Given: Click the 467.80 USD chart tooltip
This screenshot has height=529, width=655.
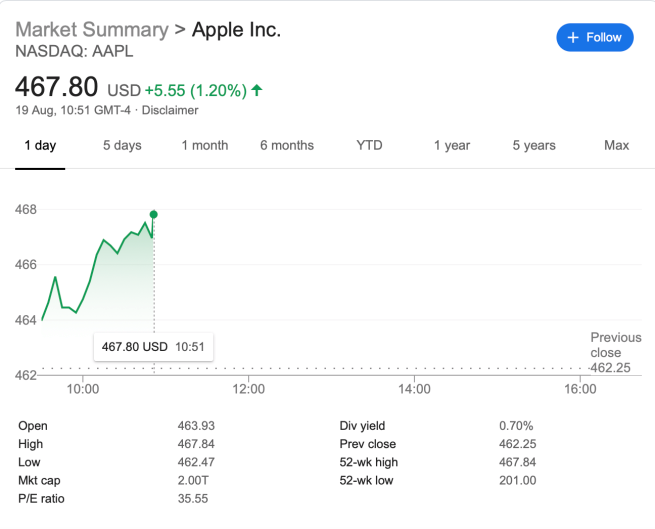Looking at the screenshot, I should tap(153, 347).
